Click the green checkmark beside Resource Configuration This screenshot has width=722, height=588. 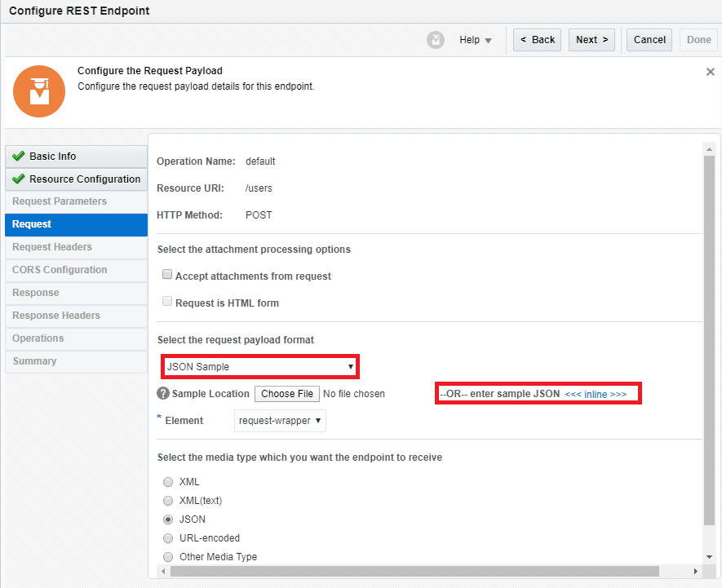(17, 179)
